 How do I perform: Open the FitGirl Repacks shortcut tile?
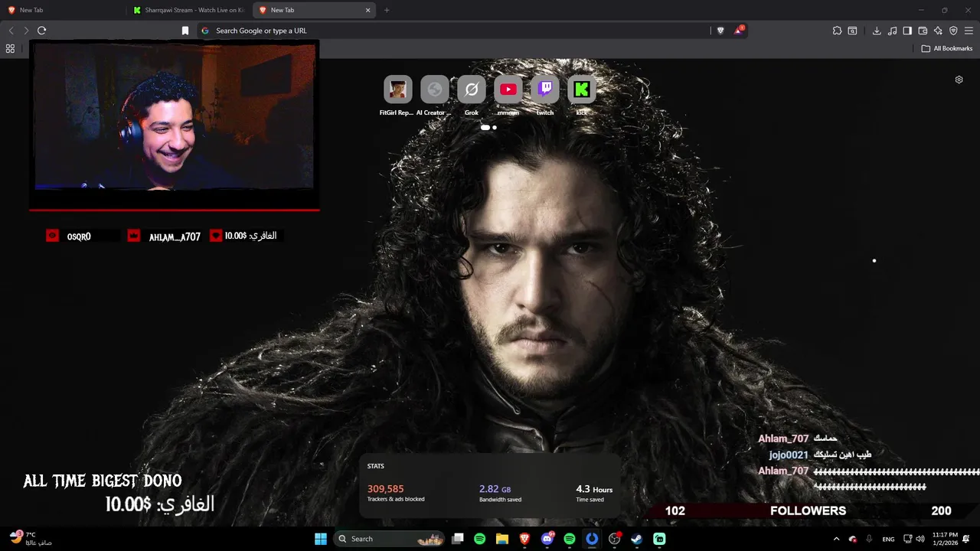[397, 90]
